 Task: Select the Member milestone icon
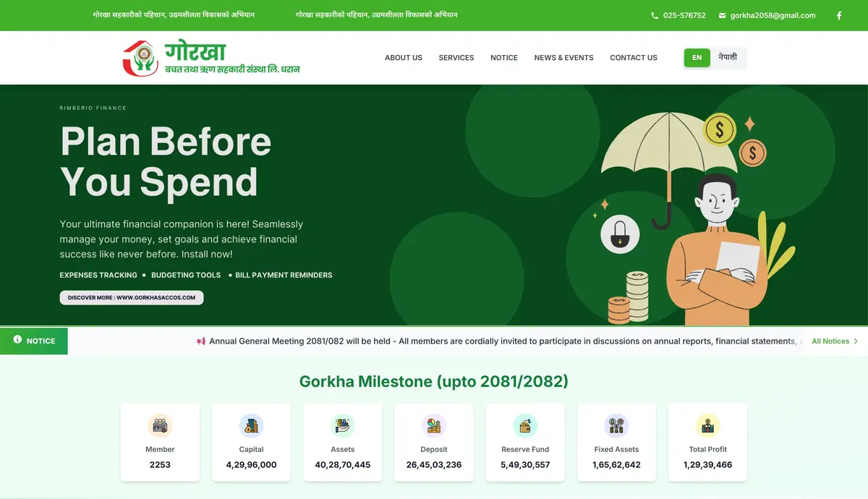[160, 426]
